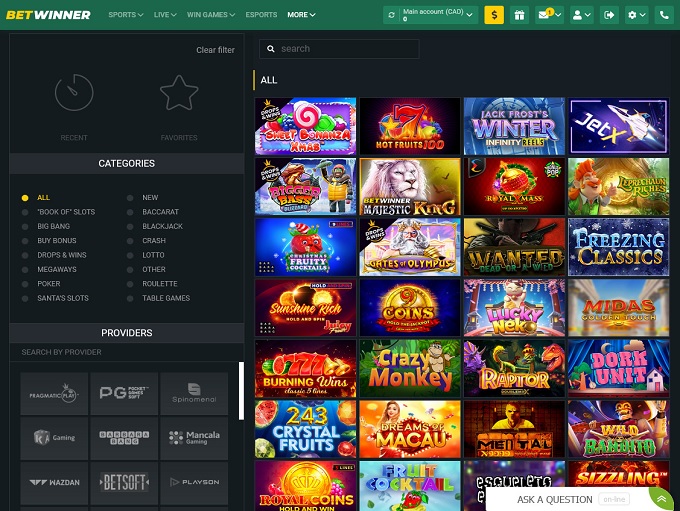This screenshot has height=511, width=680.
Task: Open the Favorites star icon
Action: (179, 93)
